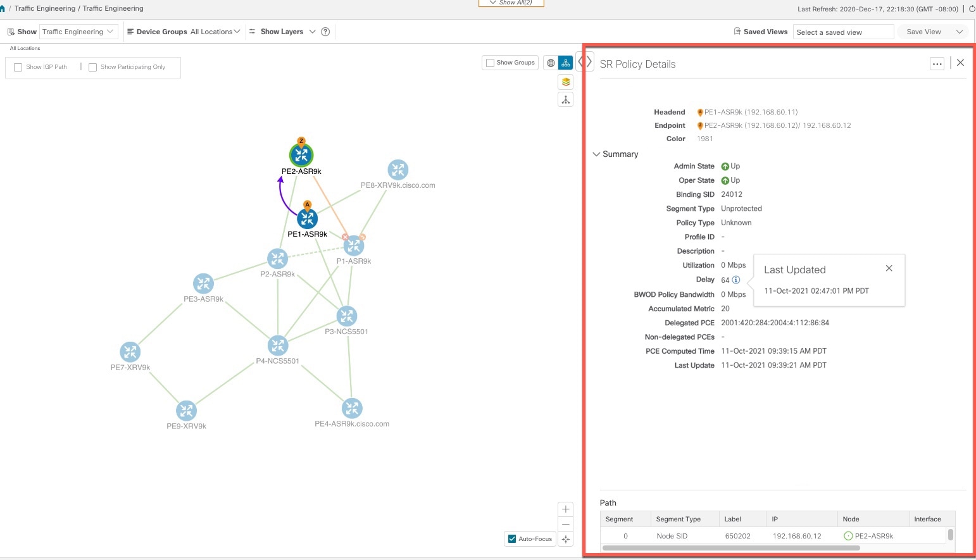
Task: Switch to geographical map view globe icon
Action: (x=551, y=63)
